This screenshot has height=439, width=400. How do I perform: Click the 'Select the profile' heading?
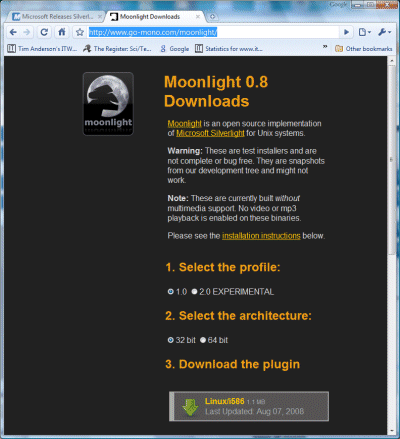point(223,267)
